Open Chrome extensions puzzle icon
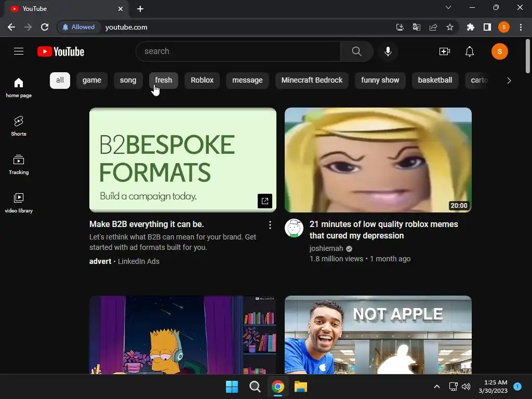This screenshot has height=399, width=532. pyautogui.click(x=470, y=27)
